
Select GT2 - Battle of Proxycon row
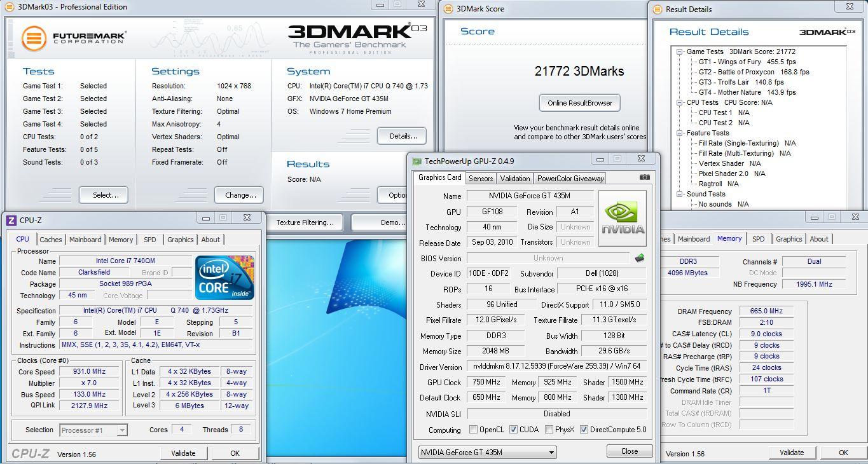click(x=754, y=72)
